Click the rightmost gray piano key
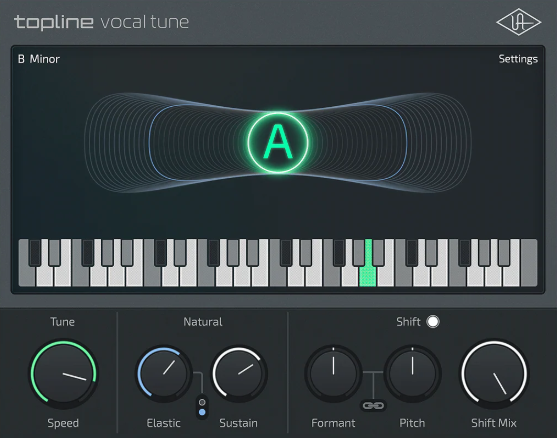 point(529,263)
